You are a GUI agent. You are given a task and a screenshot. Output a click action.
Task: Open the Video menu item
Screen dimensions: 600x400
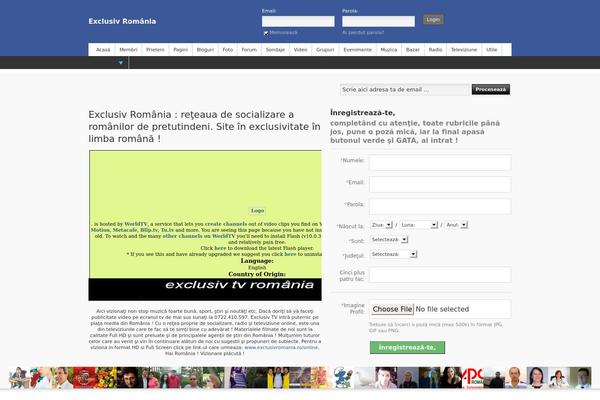[x=300, y=50]
